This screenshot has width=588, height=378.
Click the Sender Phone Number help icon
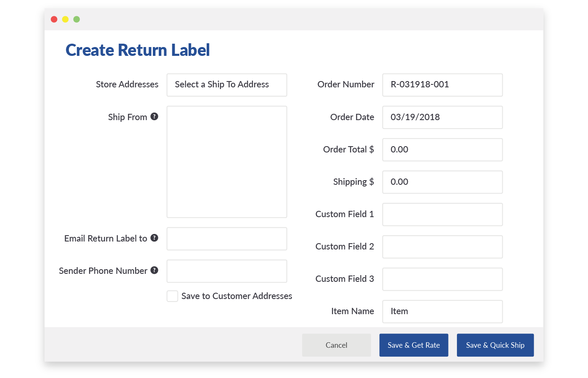click(x=155, y=270)
